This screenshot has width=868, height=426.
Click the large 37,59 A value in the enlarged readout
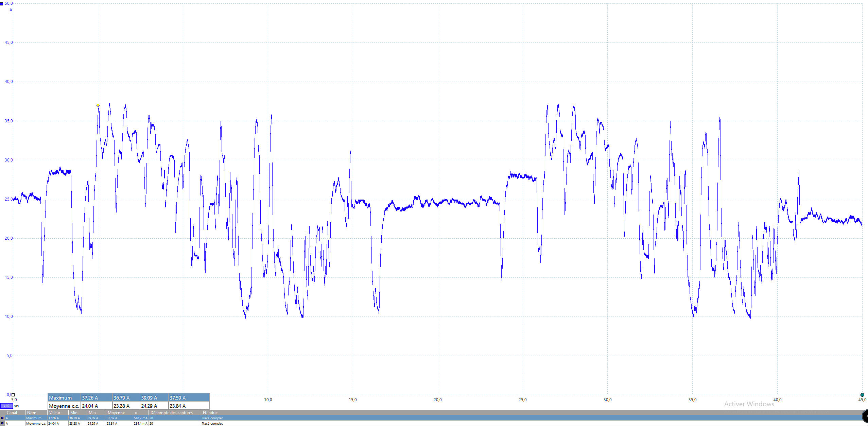pyautogui.click(x=178, y=398)
